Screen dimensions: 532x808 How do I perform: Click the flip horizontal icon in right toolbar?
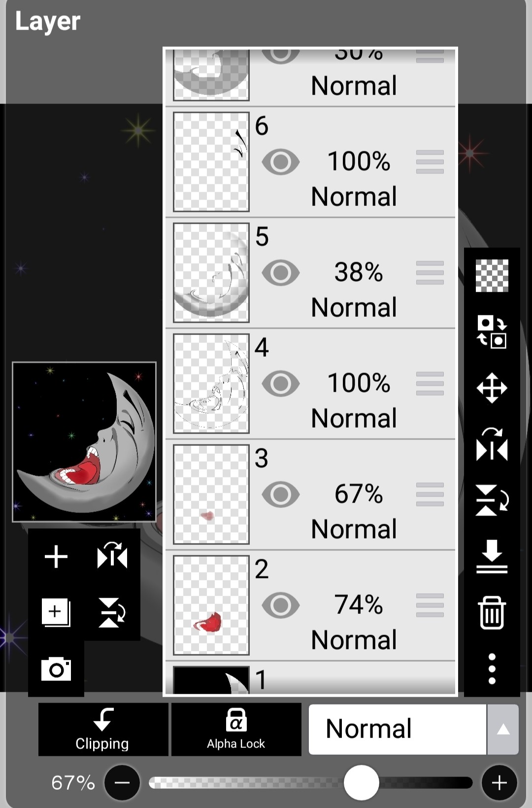492,444
